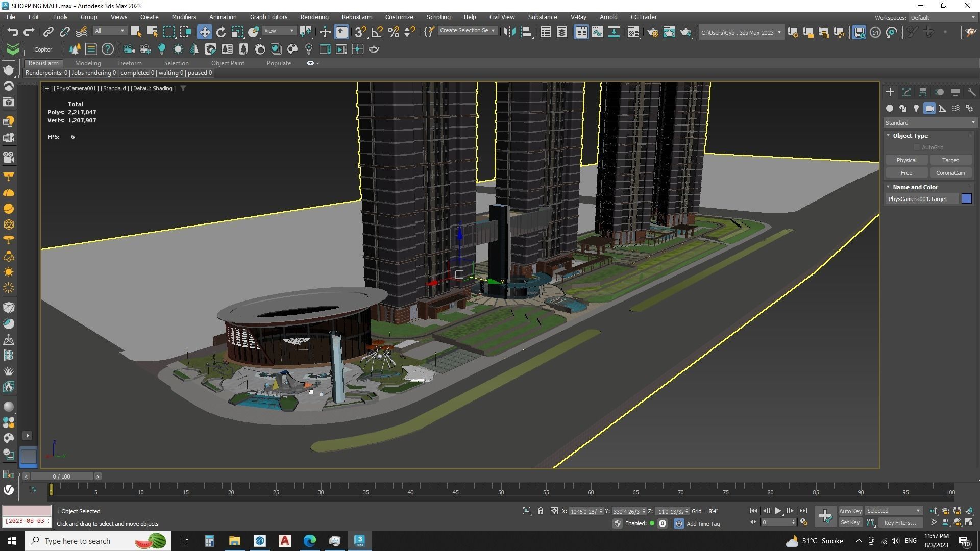Click the Render Production teapot icon

tap(685, 32)
